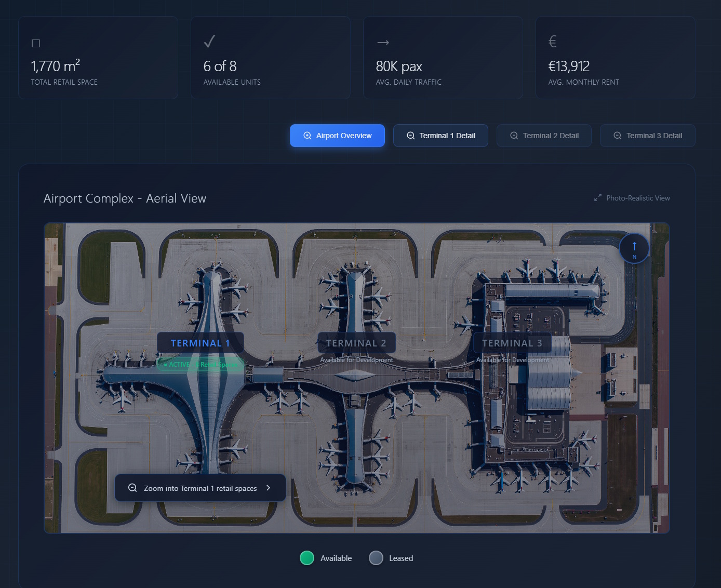Open the Terminal 3 Detail view
This screenshot has height=588, width=721.
click(647, 135)
